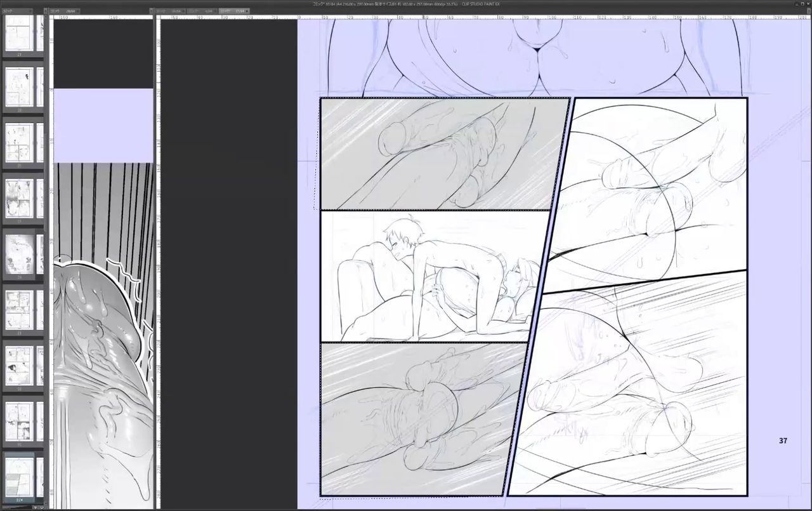Click the left small icon below the page list

click(x=36, y=507)
